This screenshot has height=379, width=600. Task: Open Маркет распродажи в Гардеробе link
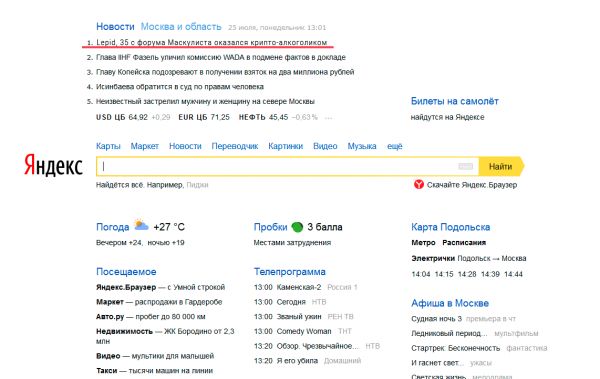click(159, 302)
